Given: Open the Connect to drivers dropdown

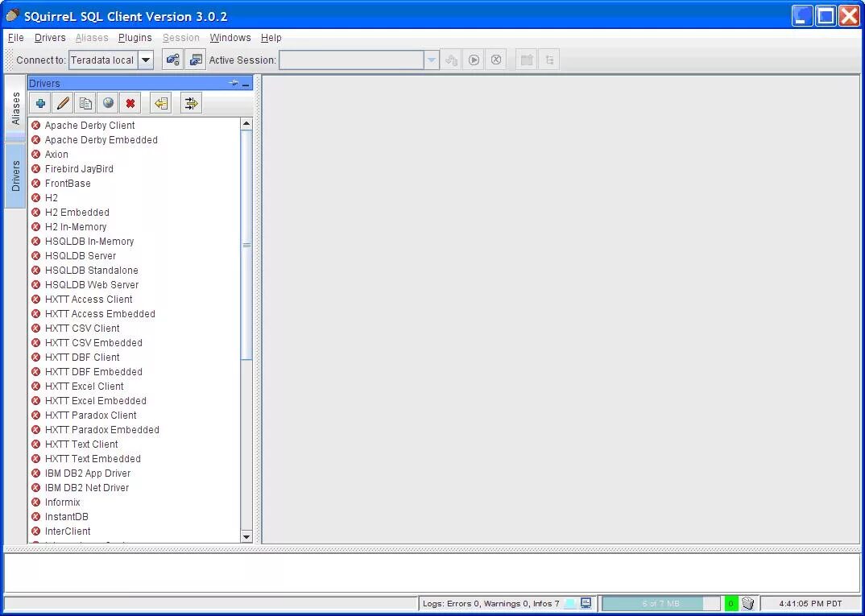Looking at the screenshot, I should tap(146, 59).
